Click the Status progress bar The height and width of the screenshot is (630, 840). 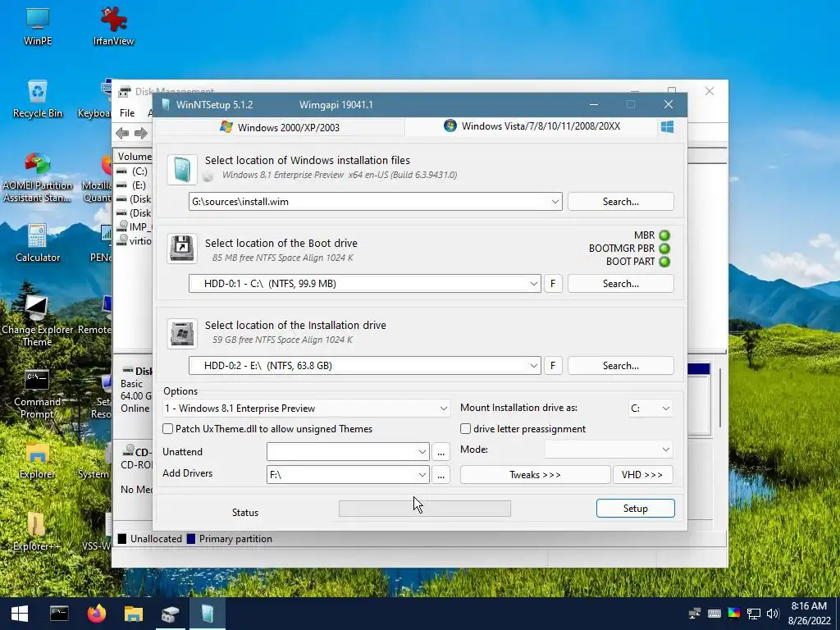[425, 509]
